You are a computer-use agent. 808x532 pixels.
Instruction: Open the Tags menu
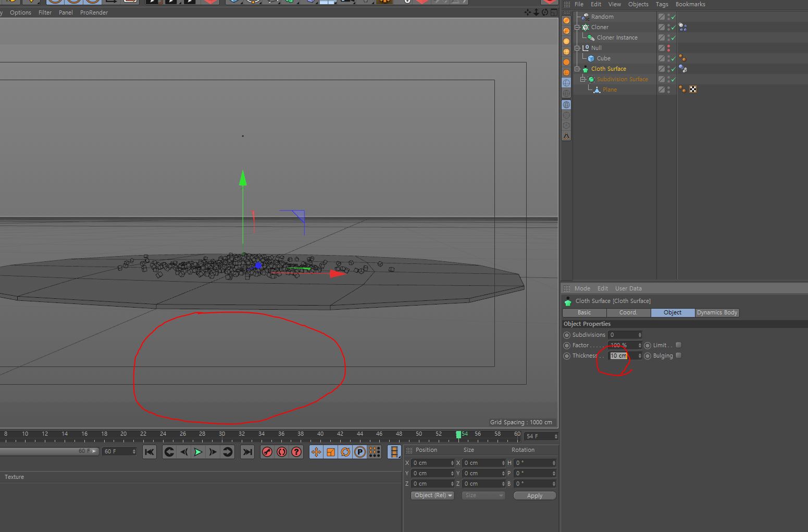(662, 4)
